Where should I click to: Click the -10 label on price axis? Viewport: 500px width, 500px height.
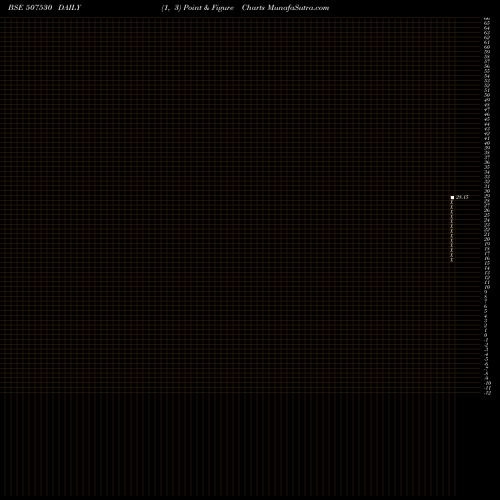[487, 383]
